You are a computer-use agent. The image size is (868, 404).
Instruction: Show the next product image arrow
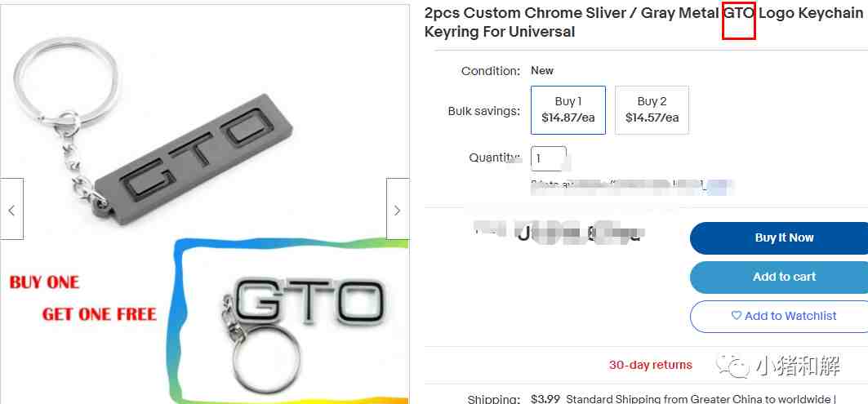coord(397,210)
